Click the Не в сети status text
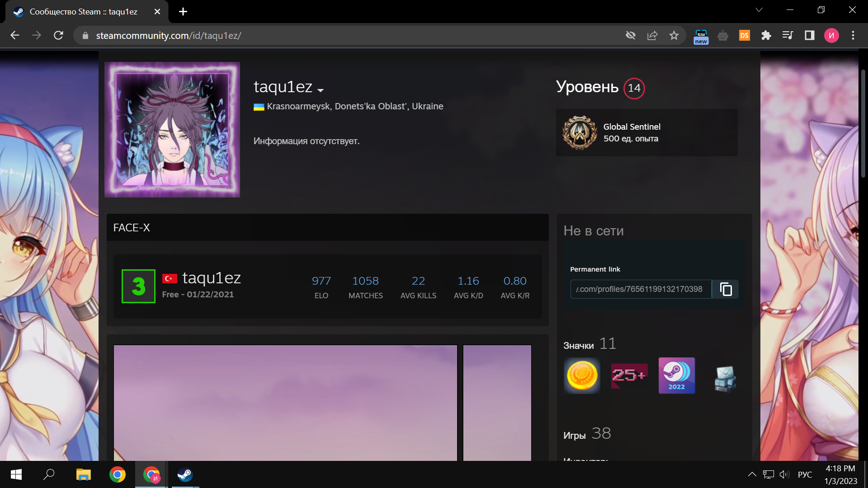Image resolution: width=868 pixels, height=488 pixels. pyautogui.click(x=594, y=231)
